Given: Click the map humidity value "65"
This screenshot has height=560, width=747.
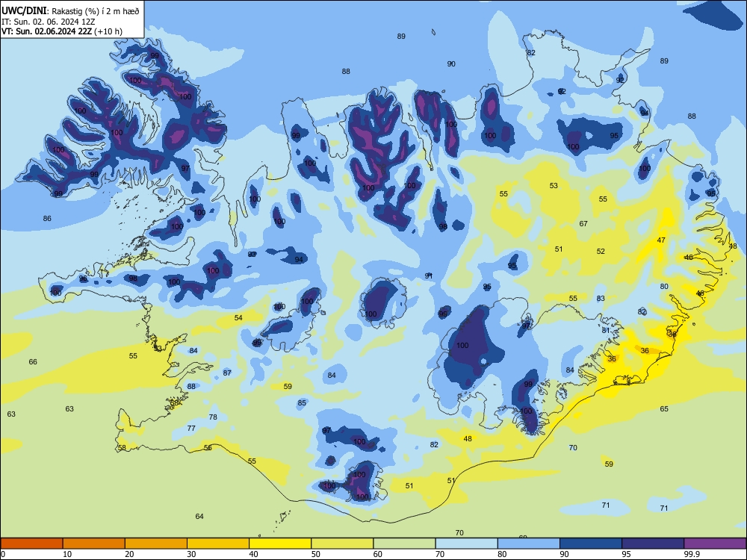Looking at the screenshot, I should [664, 409].
